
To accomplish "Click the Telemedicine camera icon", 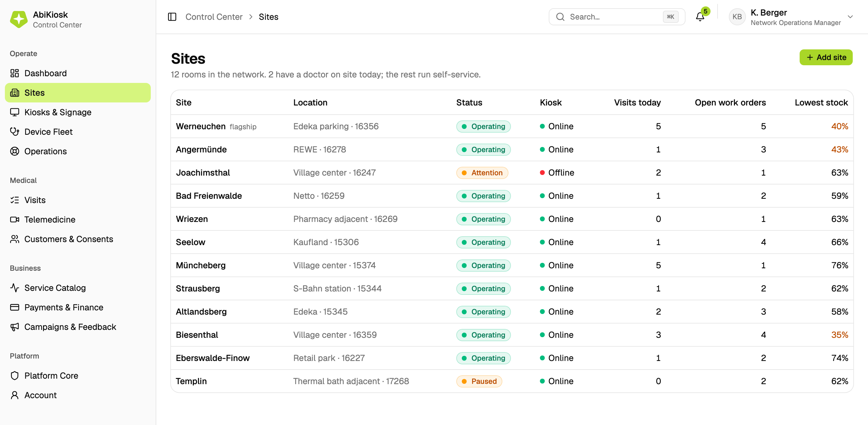I will click(x=14, y=220).
